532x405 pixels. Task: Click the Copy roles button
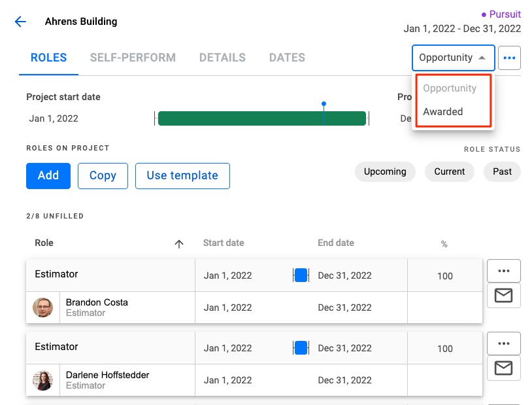(103, 175)
